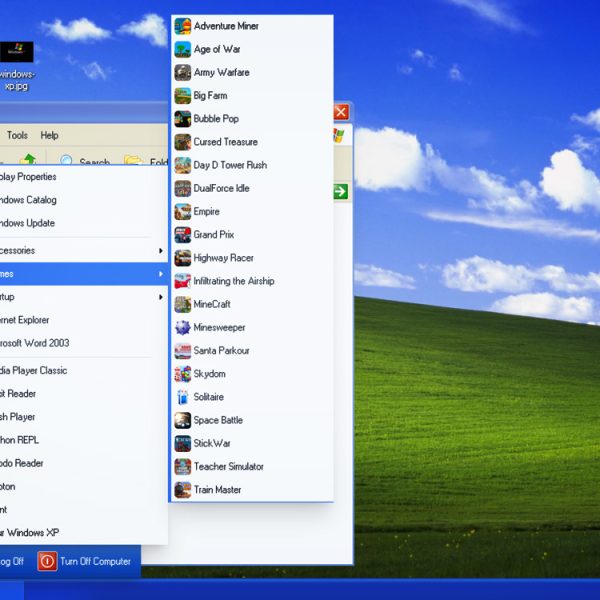
Task: Click the "Space Battle" text label
Action: [218, 420]
